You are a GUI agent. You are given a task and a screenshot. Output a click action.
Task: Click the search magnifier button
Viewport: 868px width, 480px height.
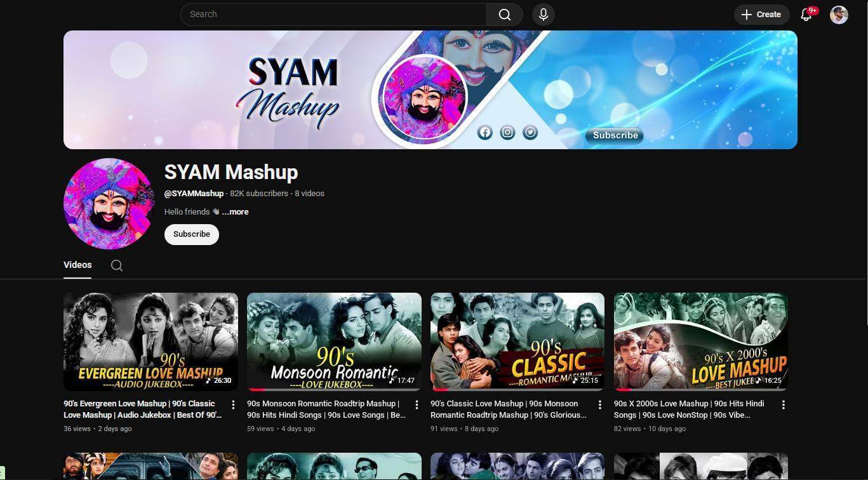504,15
